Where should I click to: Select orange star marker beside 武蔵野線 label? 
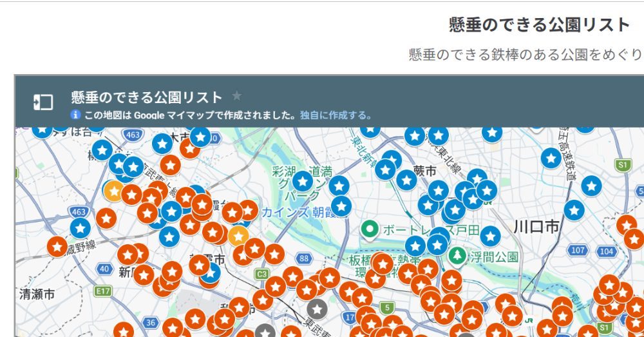[x=57, y=247]
